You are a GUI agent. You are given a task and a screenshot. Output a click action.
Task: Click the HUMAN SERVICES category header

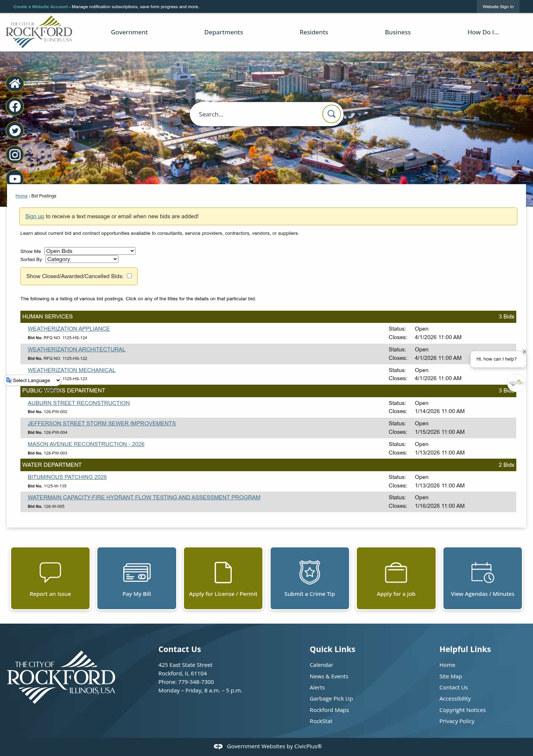click(x=268, y=317)
